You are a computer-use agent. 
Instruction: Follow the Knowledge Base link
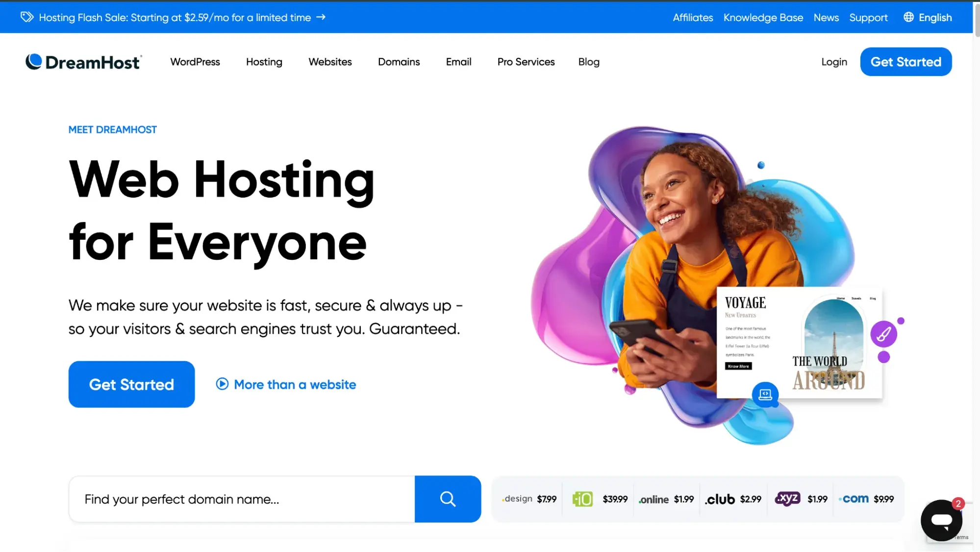point(763,18)
